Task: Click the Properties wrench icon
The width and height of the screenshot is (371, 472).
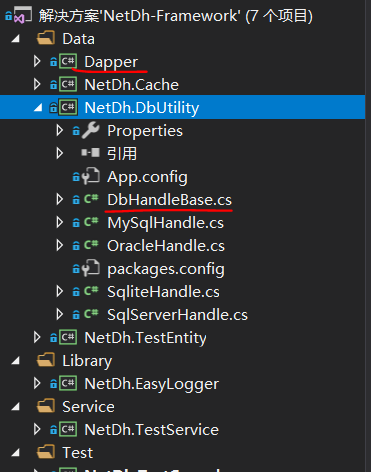Action: tap(91, 130)
